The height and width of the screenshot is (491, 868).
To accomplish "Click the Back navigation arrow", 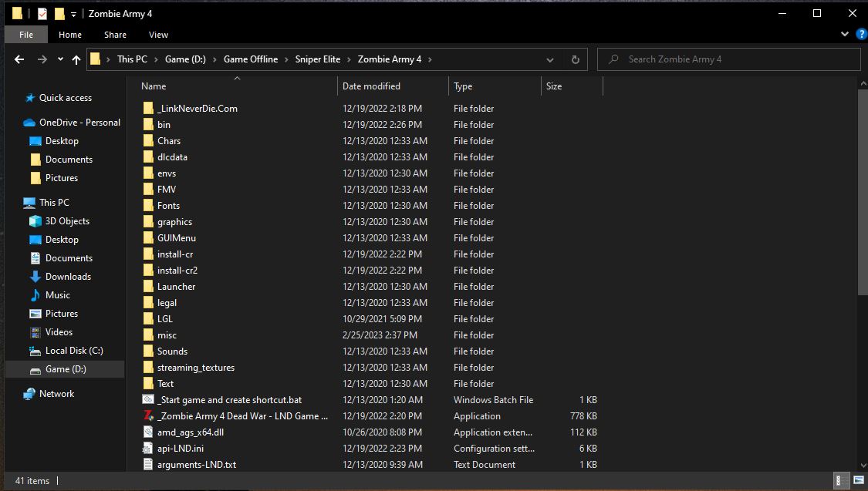I will pos(19,59).
